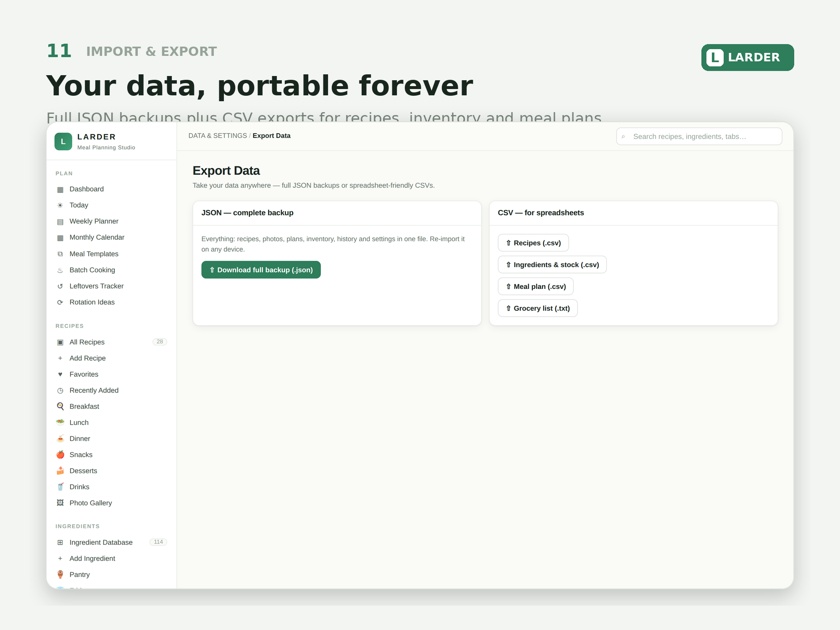Click DATA & SETTINGS breadcrumb link
The image size is (840, 630).
(x=218, y=136)
